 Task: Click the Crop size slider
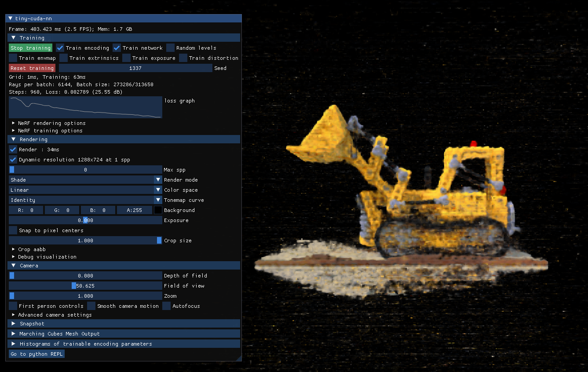pyautogui.click(x=85, y=241)
